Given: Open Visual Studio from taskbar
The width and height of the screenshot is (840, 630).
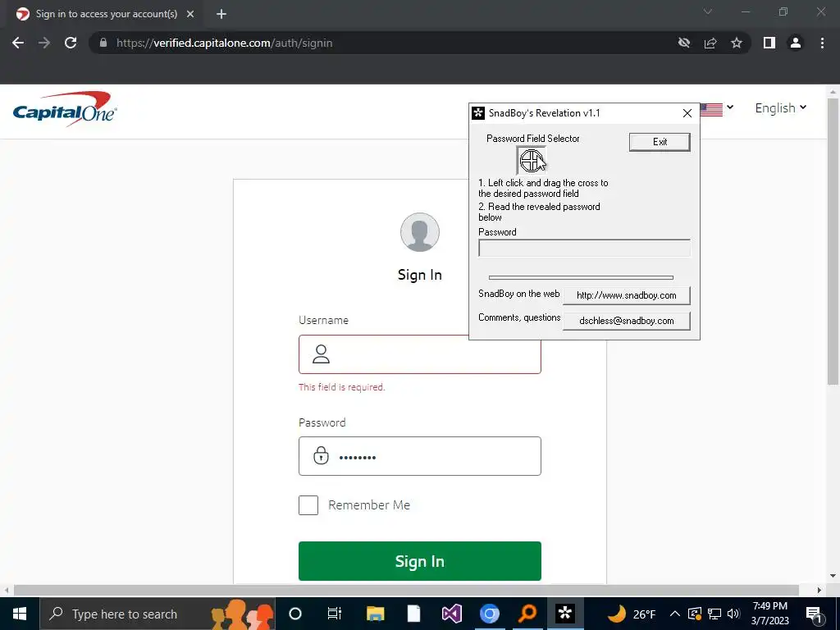Looking at the screenshot, I should pyautogui.click(x=452, y=614).
